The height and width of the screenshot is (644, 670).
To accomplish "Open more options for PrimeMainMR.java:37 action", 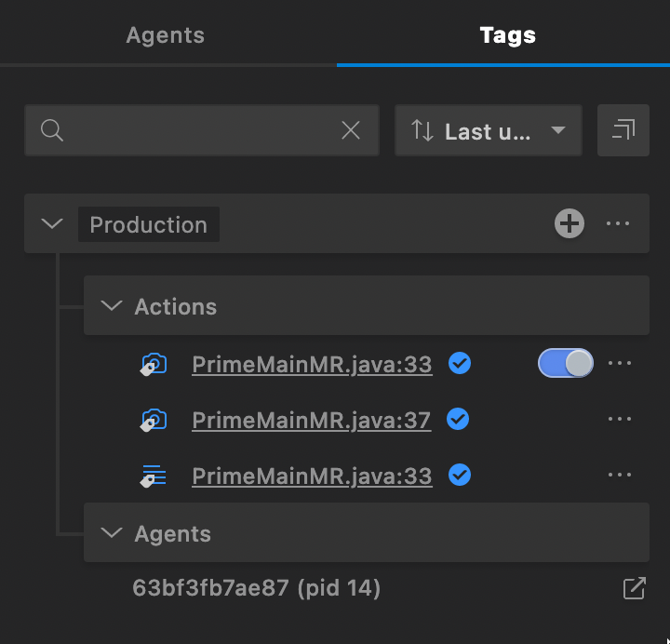I will 620,420.
